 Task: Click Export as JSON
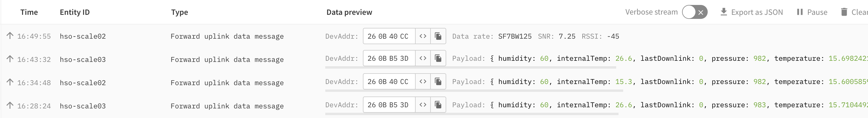(751, 12)
